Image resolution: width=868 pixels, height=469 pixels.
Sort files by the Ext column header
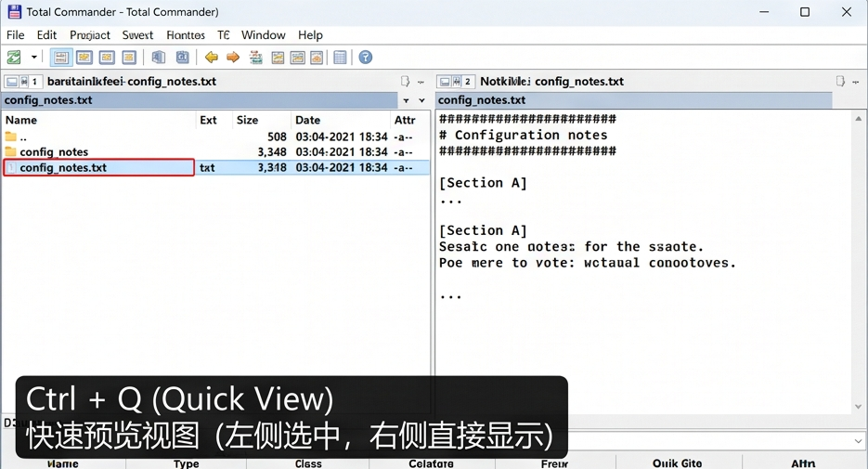[214, 120]
